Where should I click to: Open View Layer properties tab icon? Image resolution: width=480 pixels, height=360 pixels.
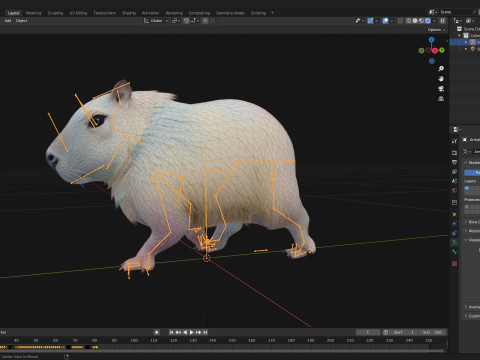click(454, 172)
